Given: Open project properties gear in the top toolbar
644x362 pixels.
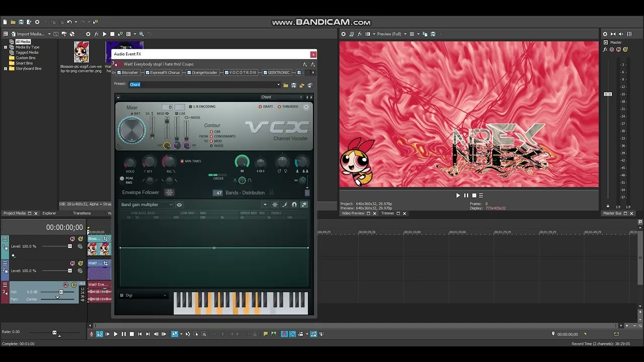Looking at the screenshot, I should coord(37,22).
